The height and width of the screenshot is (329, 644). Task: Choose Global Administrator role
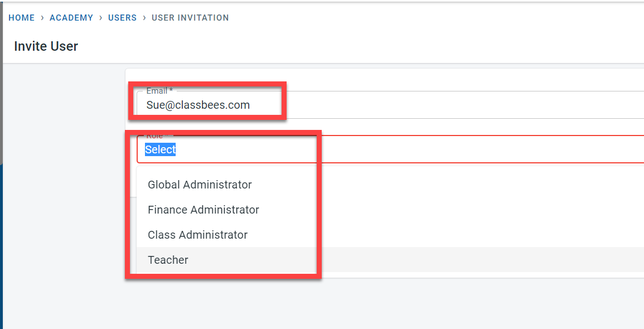[200, 185]
